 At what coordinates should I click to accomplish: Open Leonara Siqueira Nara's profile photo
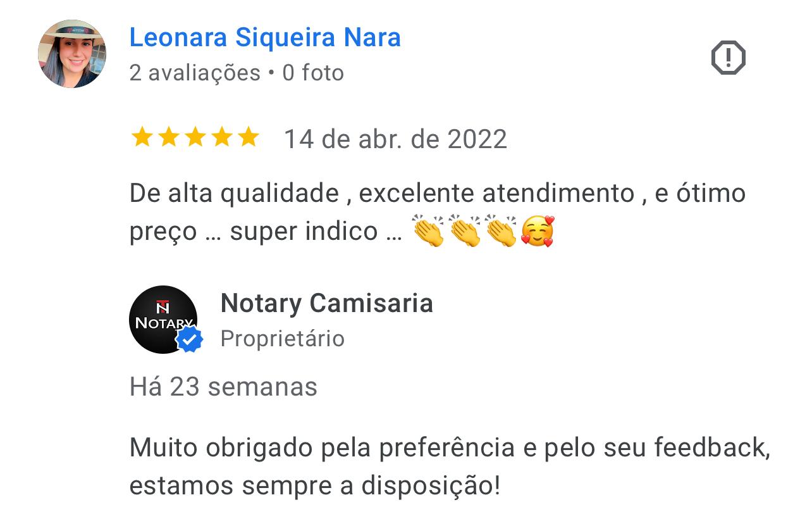click(72, 54)
